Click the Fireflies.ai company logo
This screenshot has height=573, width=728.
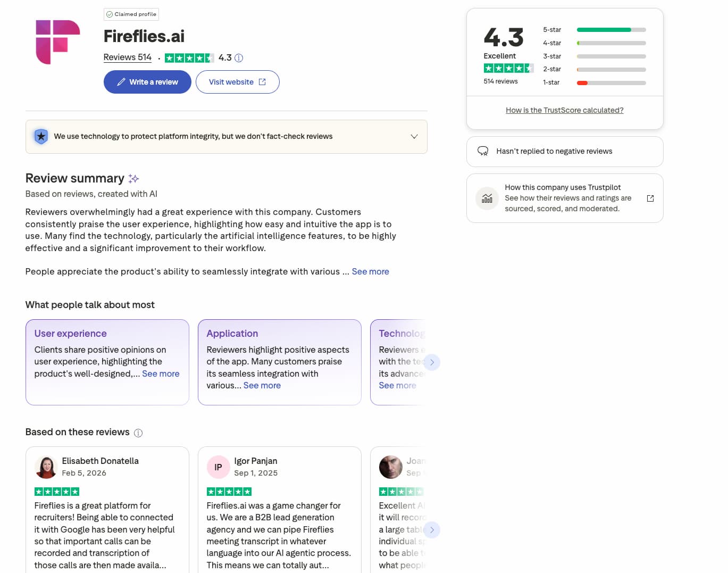tap(57, 42)
